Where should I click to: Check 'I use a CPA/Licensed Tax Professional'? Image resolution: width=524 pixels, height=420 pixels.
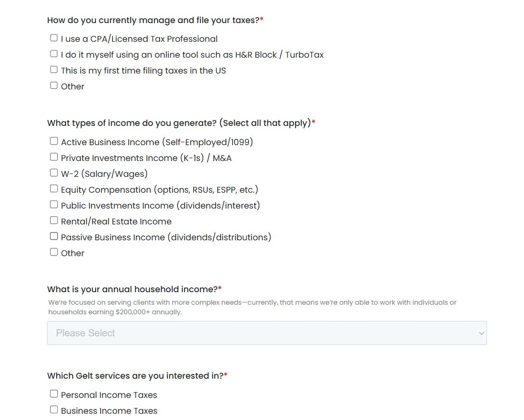[x=54, y=38]
